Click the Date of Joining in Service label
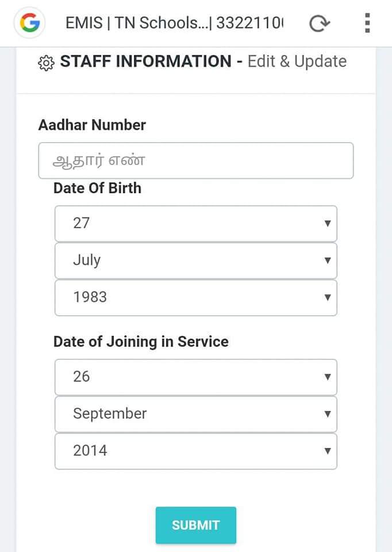 point(141,342)
